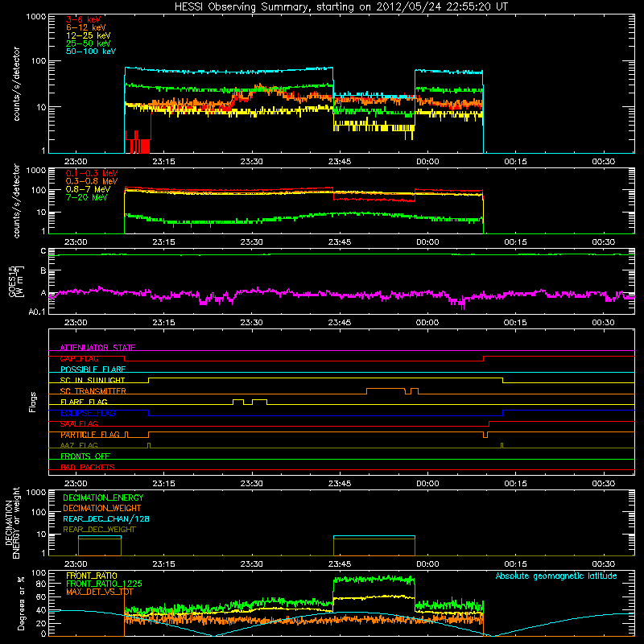This screenshot has height=644, width=644.
Task: Click the Flags panel axis label
Action: (x=33, y=402)
